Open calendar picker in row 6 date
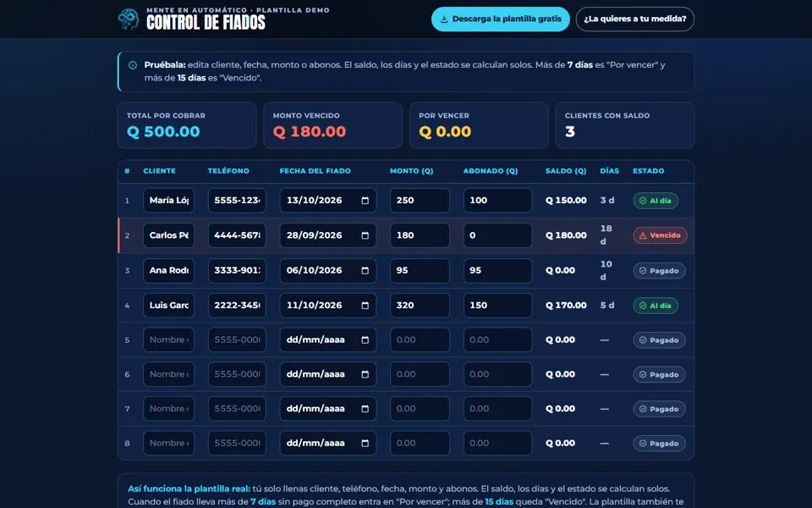Image resolution: width=812 pixels, height=508 pixels. 365,374
